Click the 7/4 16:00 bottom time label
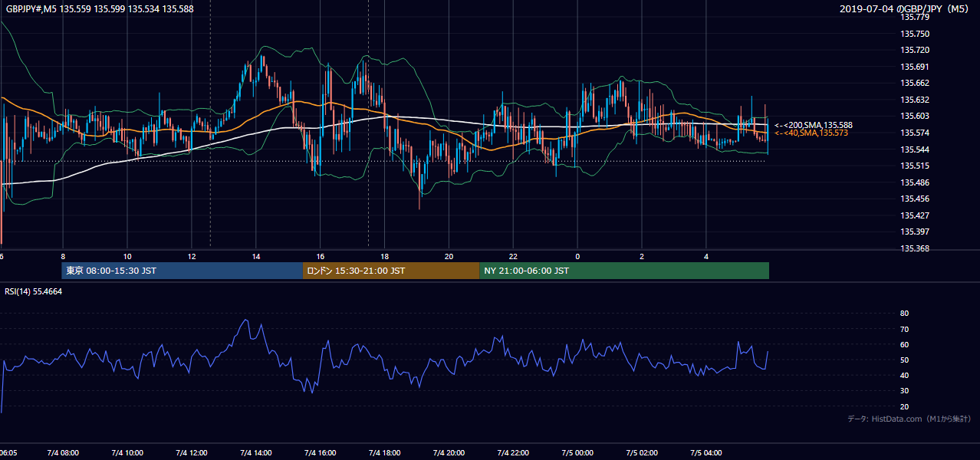Viewport: 980px width, 460px height. [x=321, y=453]
